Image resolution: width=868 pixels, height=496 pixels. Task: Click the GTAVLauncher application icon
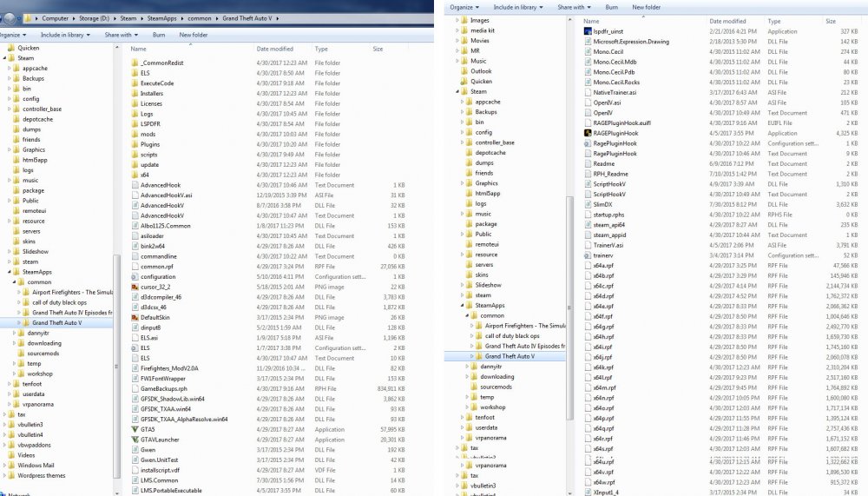coord(135,440)
